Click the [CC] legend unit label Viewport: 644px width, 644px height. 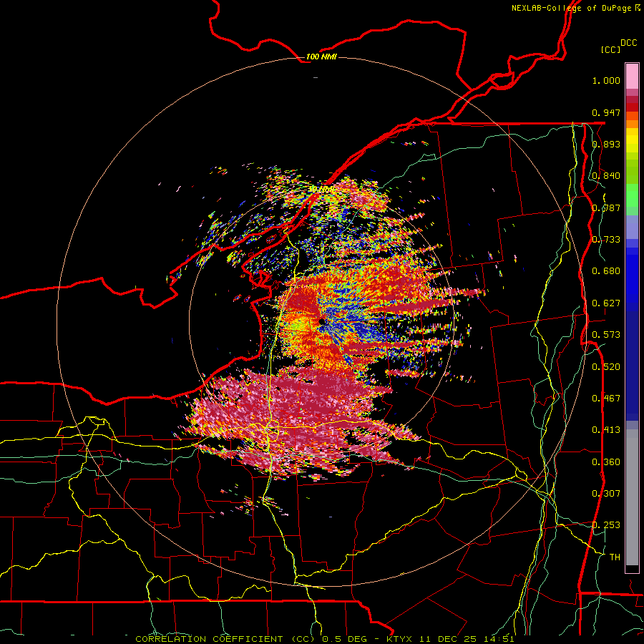click(611, 49)
